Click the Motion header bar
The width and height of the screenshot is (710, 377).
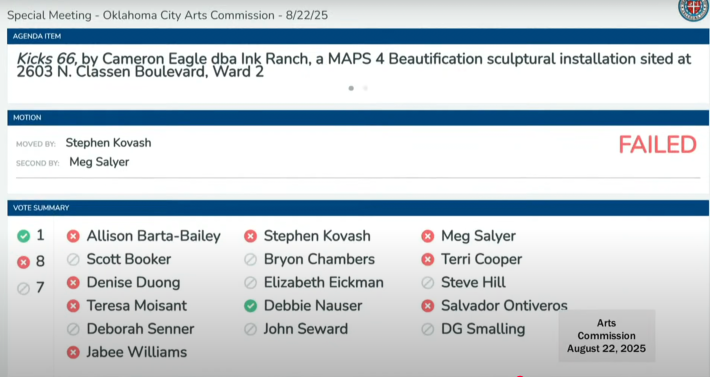358,118
